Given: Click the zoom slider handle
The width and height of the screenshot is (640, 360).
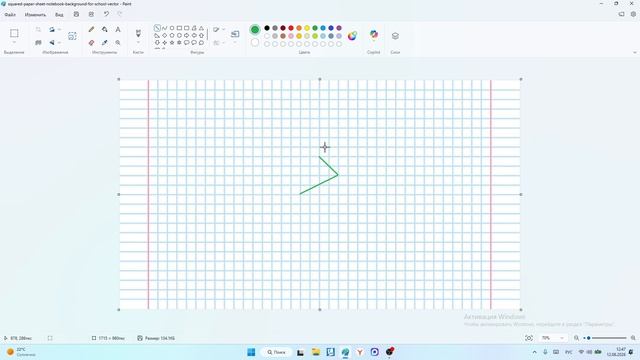Looking at the screenshot, I should pyautogui.click(x=589, y=338).
